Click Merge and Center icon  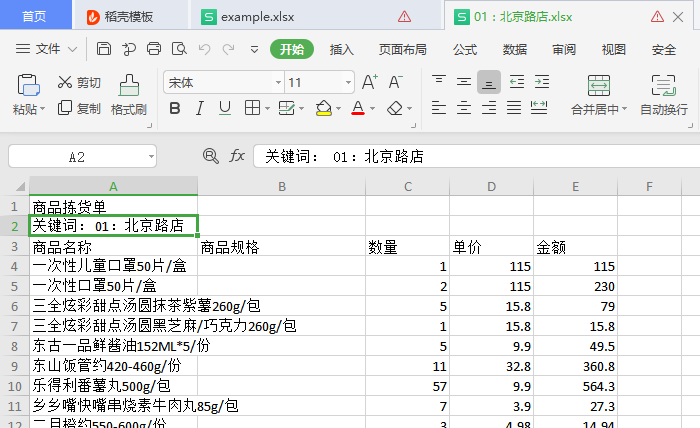point(599,85)
